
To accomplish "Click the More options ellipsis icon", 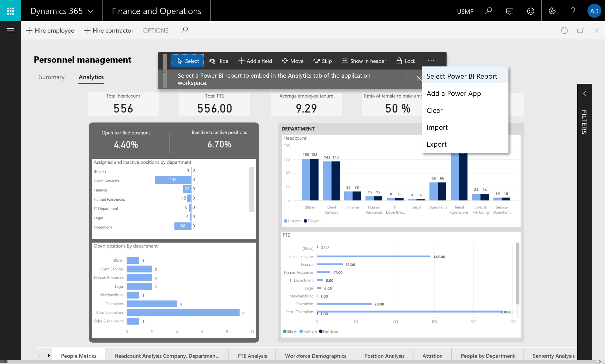I will coord(431,60).
